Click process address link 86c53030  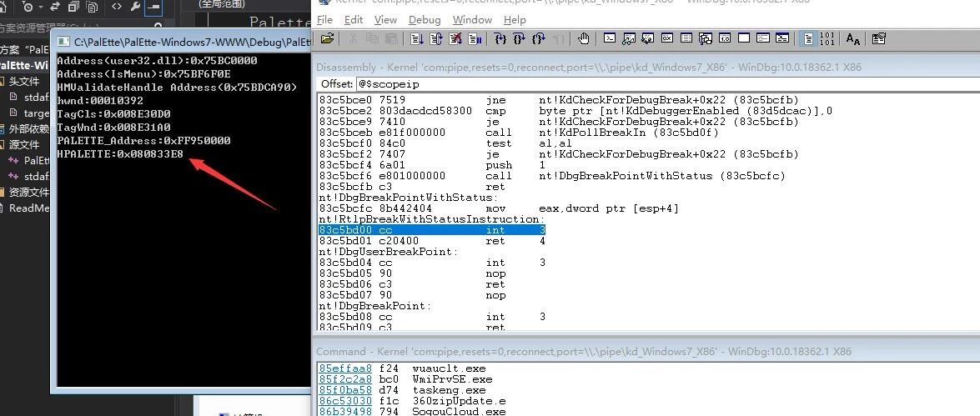click(345, 400)
